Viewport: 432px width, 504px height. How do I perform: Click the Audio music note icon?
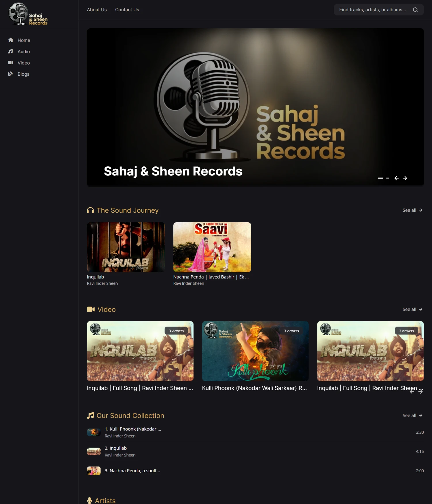coord(11,51)
